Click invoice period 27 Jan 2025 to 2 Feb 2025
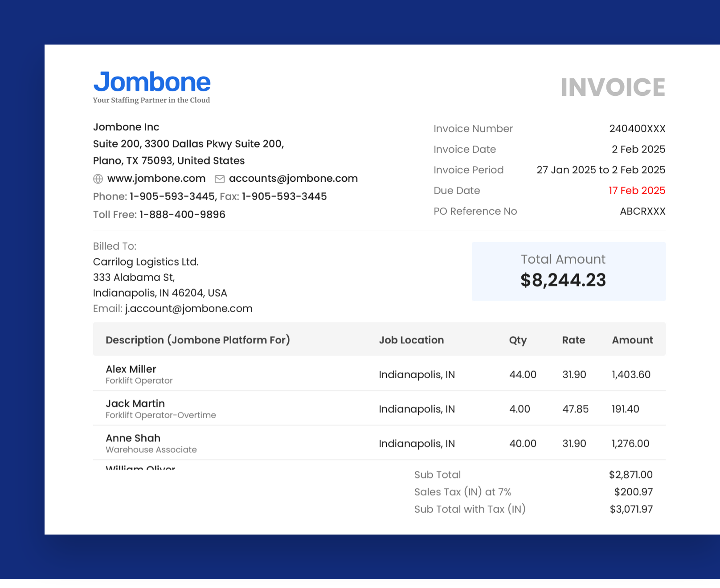 [601, 170]
